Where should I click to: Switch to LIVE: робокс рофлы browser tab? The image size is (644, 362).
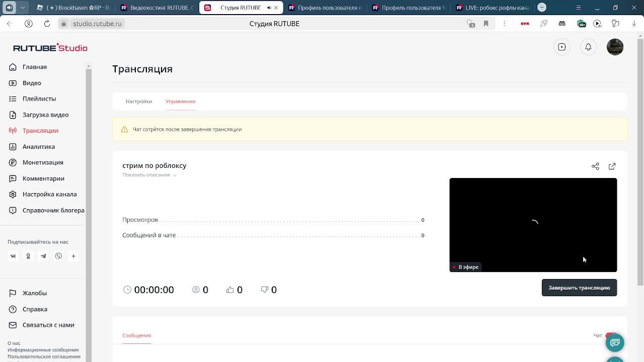(x=492, y=8)
